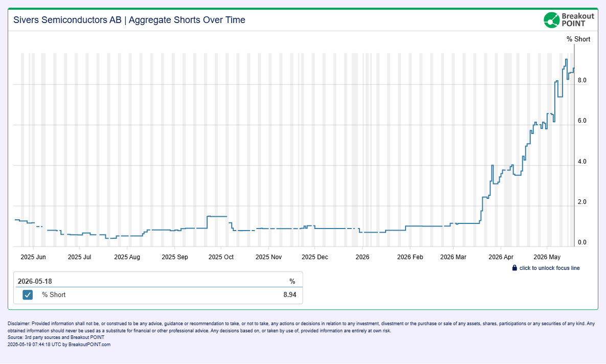This screenshot has height=364, width=606.
Task: Click the '2026 Mar' x-axis label
Action: 453,257
